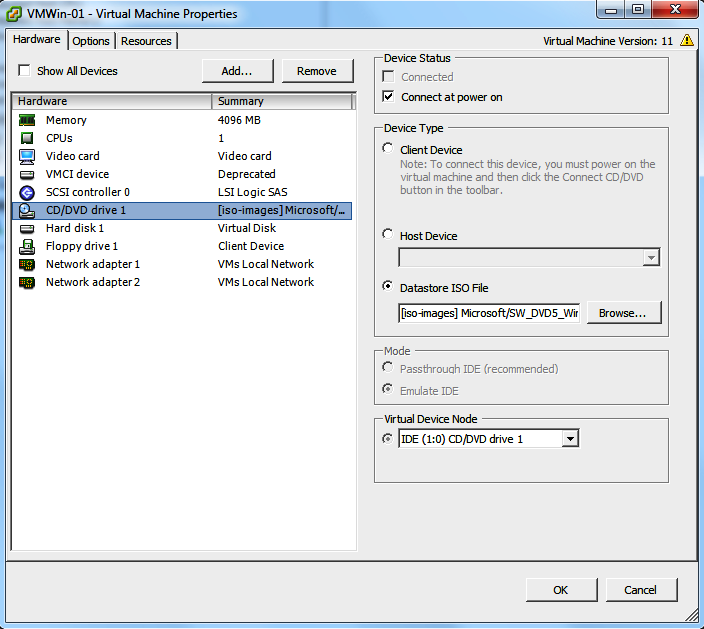Image resolution: width=704 pixels, height=629 pixels.
Task: Open the Virtual Device Node IDE dropdown
Action: point(569,439)
